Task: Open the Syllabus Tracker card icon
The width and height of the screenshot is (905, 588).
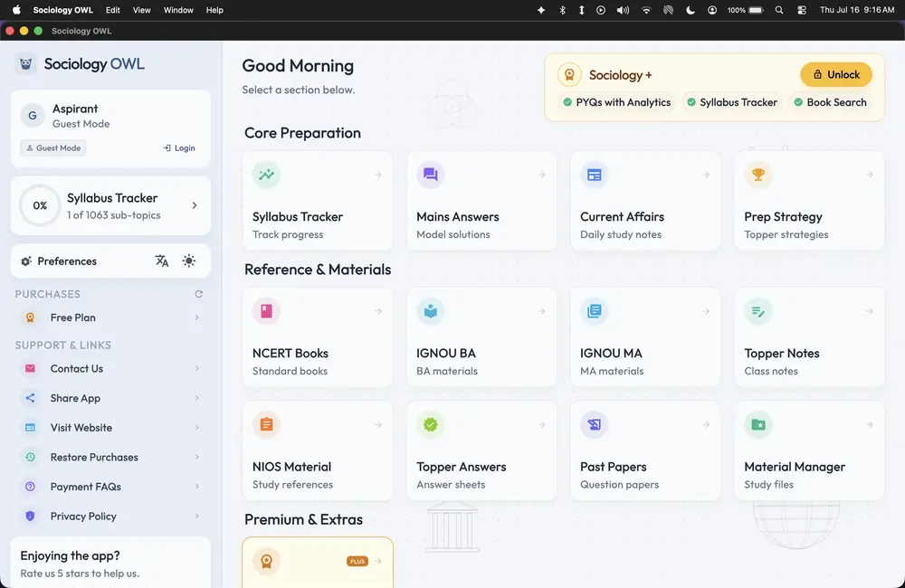Action: click(266, 175)
